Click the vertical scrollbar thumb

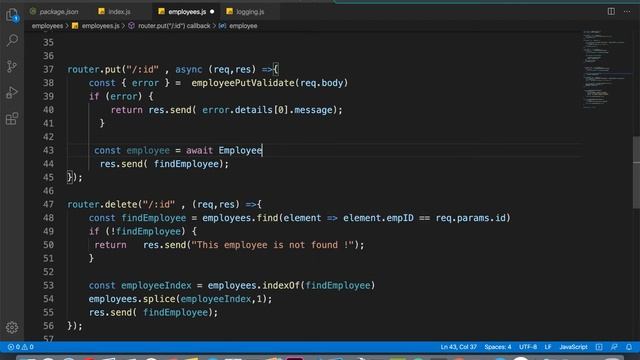pyautogui.click(x=636, y=173)
